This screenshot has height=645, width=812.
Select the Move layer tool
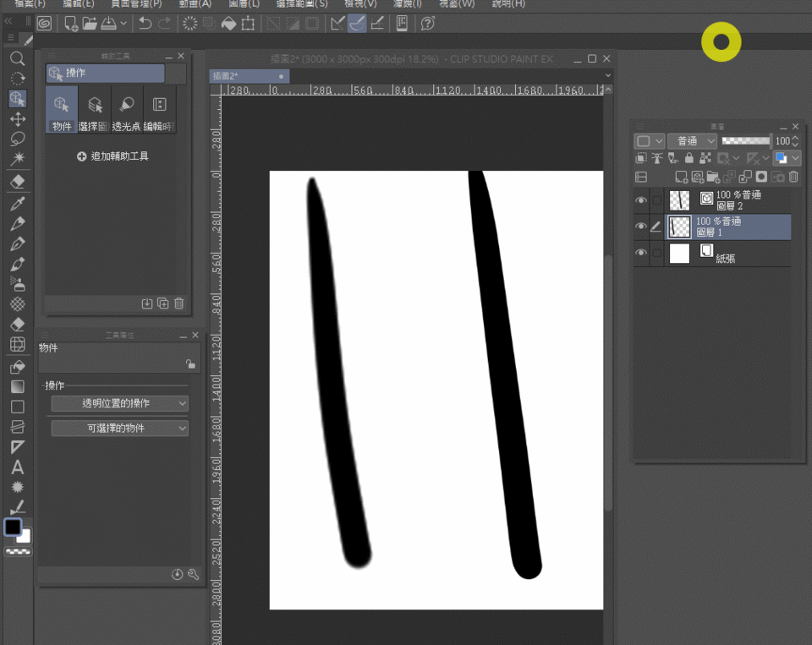pyautogui.click(x=17, y=119)
